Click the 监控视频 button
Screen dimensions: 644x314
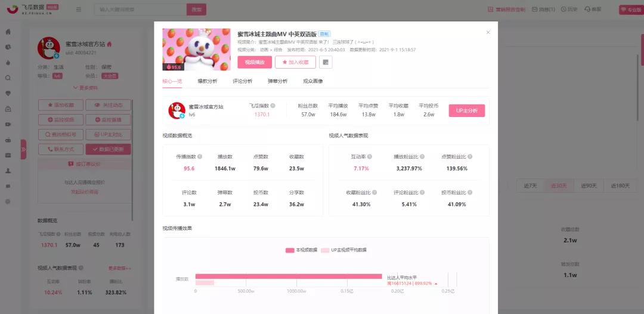[x=61, y=119]
